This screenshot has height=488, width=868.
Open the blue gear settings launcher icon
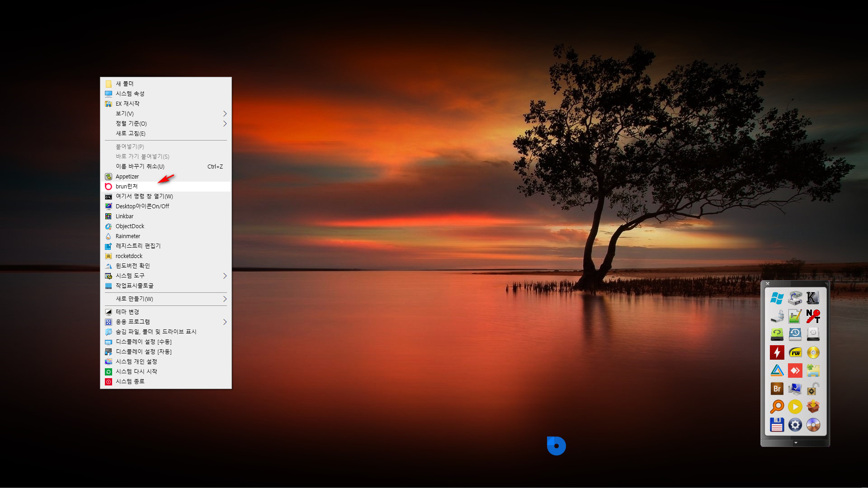(x=795, y=425)
